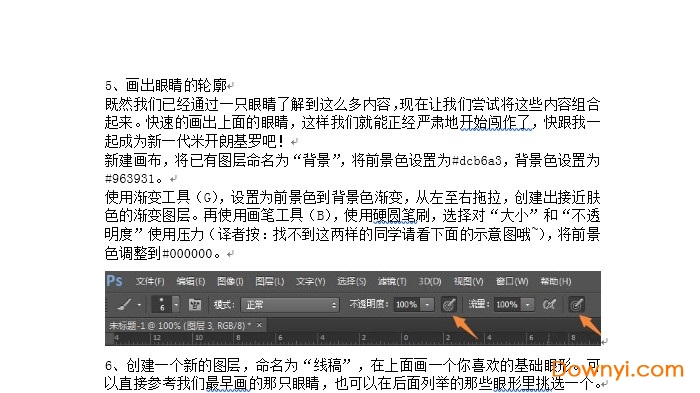The width and height of the screenshot is (700, 393).
Task: Open the 视图(V) menu
Action: click(468, 281)
